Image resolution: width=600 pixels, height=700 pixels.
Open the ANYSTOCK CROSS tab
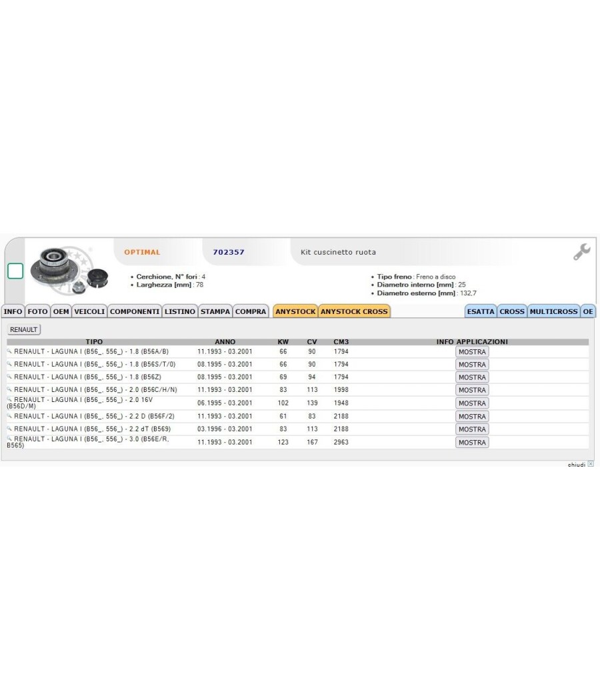click(x=354, y=311)
